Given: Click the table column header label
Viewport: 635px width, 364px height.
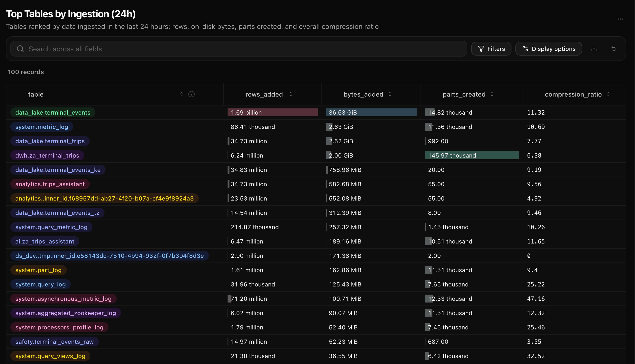Looking at the screenshot, I should [x=36, y=94].
